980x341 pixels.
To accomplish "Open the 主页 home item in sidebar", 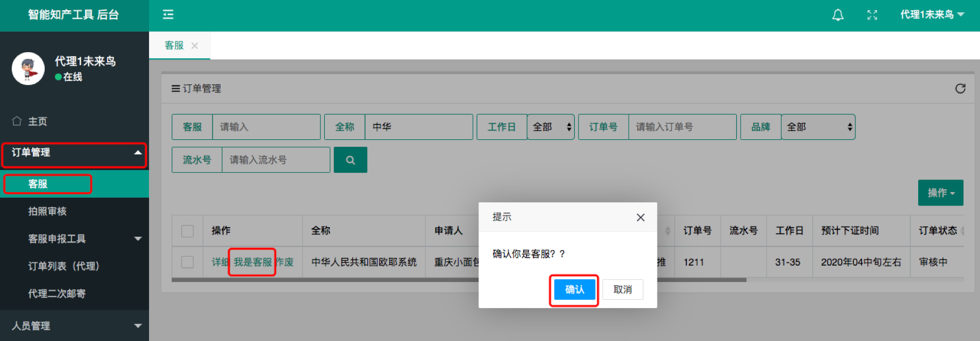I will pos(37,121).
